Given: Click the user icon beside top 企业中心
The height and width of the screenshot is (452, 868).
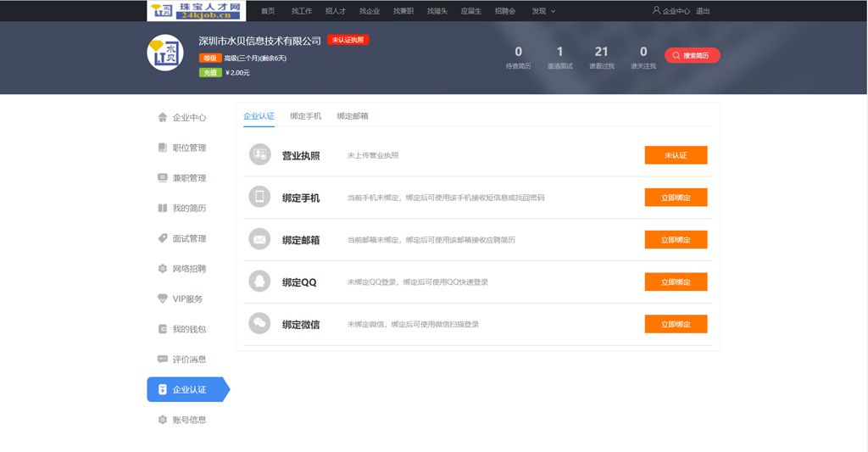Looking at the screenshot, I should pos(656,10).
